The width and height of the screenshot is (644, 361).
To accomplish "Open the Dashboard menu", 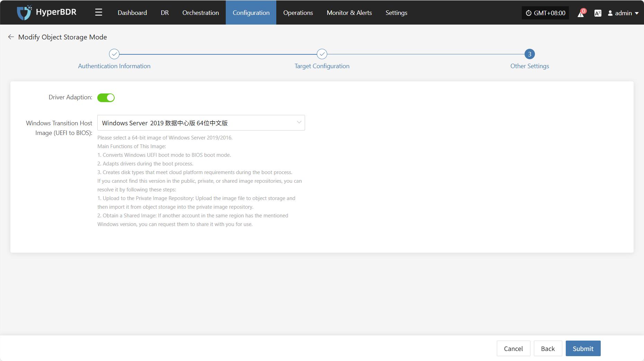I will point(132,13).
